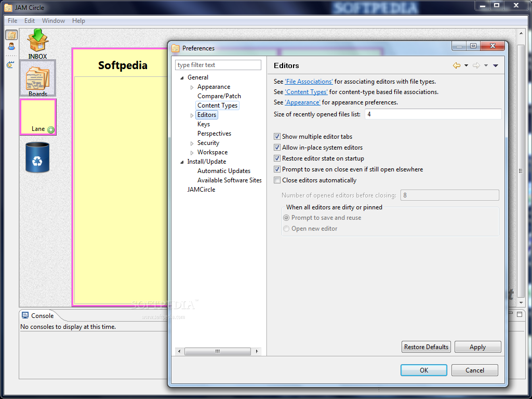
Task: Click Restore Defaults button
Action: click(x=426, y=347)
